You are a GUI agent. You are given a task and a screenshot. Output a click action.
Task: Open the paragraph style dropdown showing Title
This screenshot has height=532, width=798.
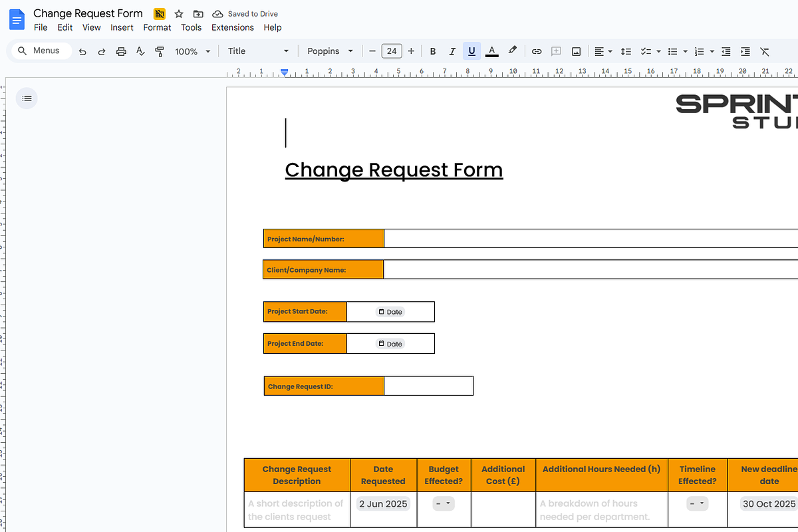[x=258, y=51]
